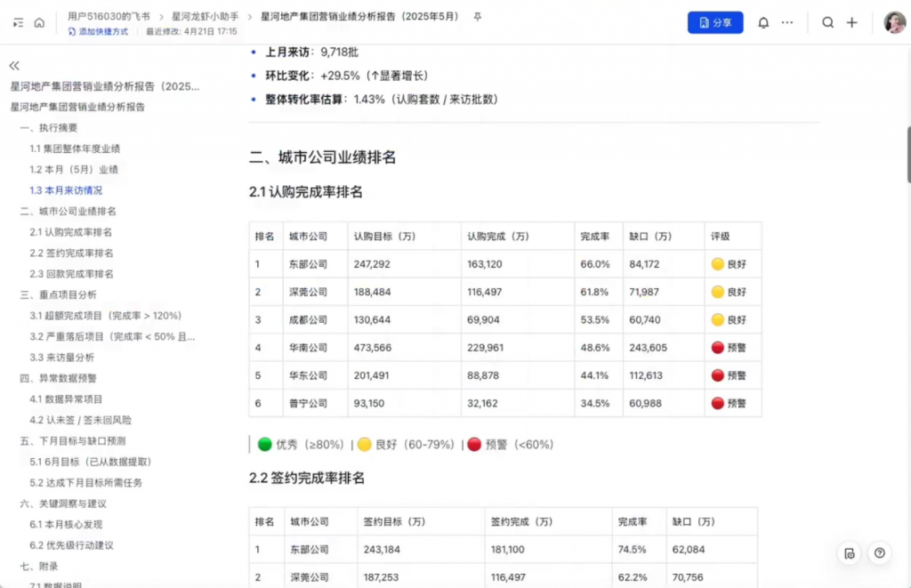The image size is (911, 588).
Task: Click red 预警 rating in 华东公司 row
Action: point(729,376)
